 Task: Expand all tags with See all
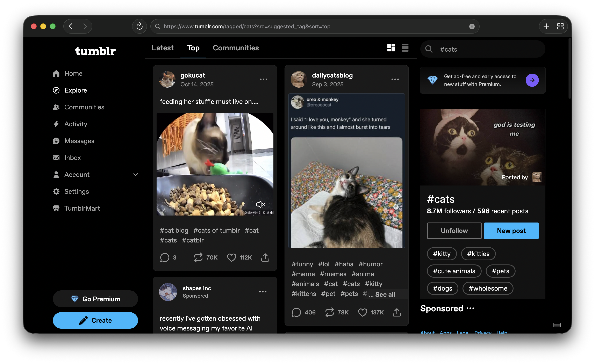pyautogui.click(x=385, y=294)
